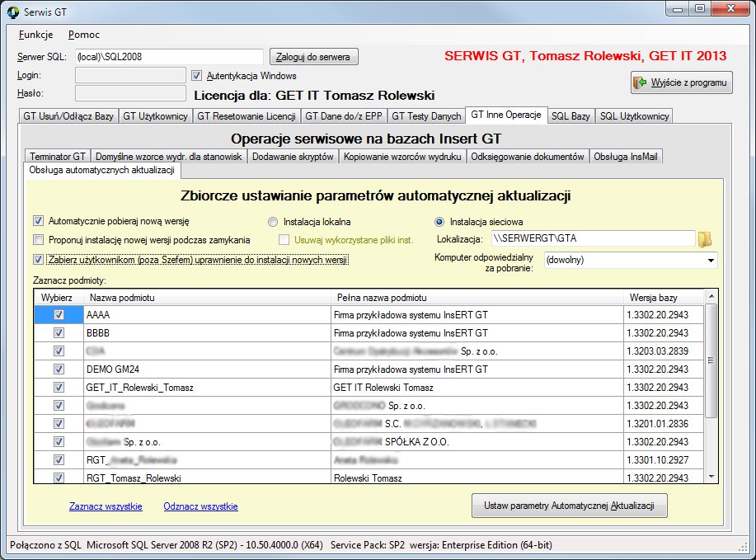Click the Serwis GT application icon in title bar
Screen dimensions: 756x560
tap(13, 12)
